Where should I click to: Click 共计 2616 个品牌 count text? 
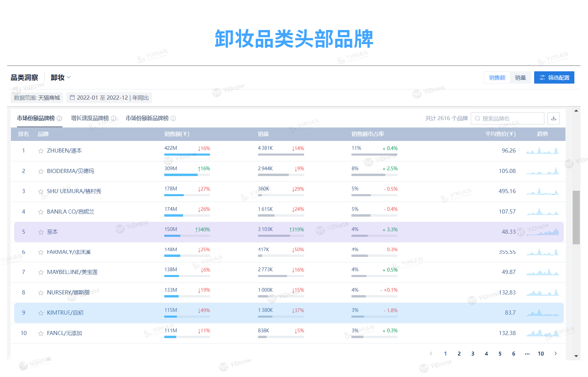(447, 118)
